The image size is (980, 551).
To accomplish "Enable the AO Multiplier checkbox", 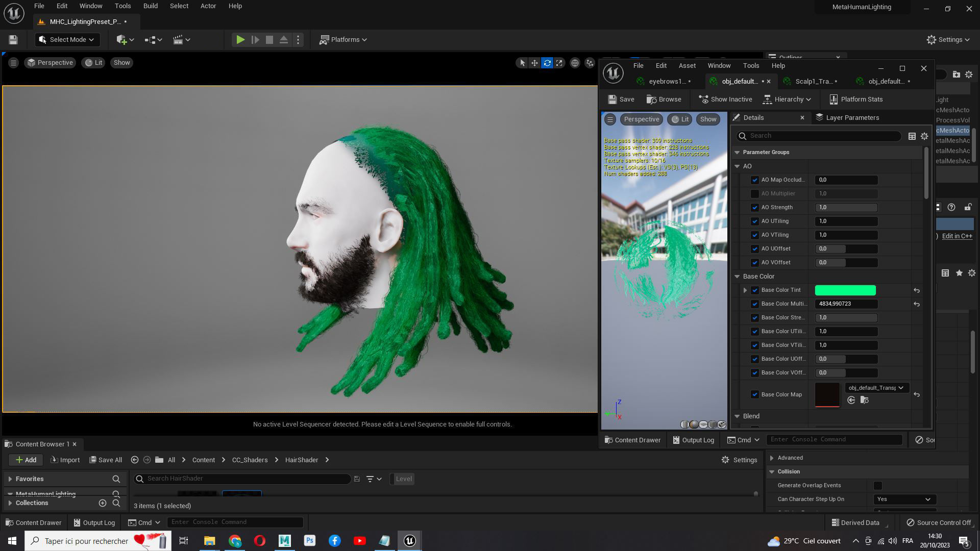I will [x=755, y=194].
